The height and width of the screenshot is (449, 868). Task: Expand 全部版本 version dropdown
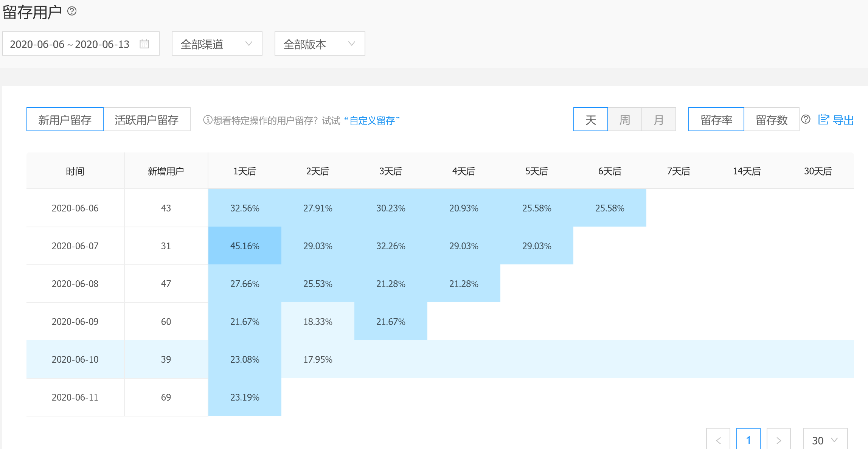320,44
